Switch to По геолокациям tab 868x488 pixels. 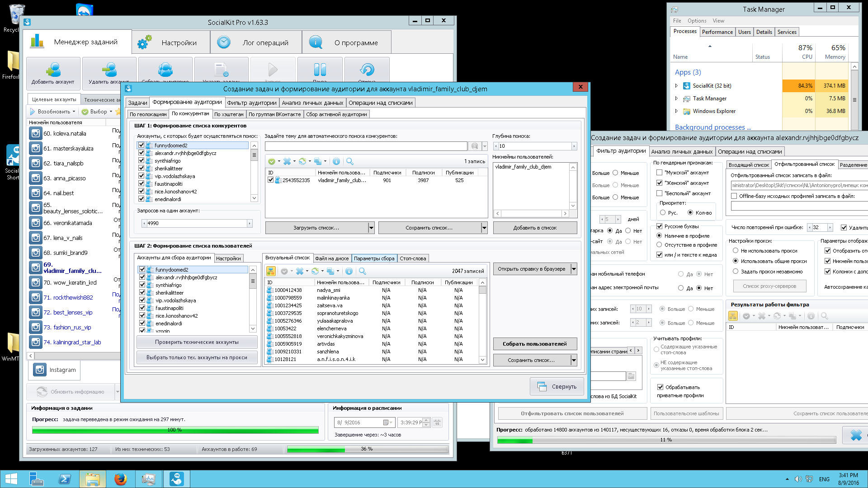148,114
